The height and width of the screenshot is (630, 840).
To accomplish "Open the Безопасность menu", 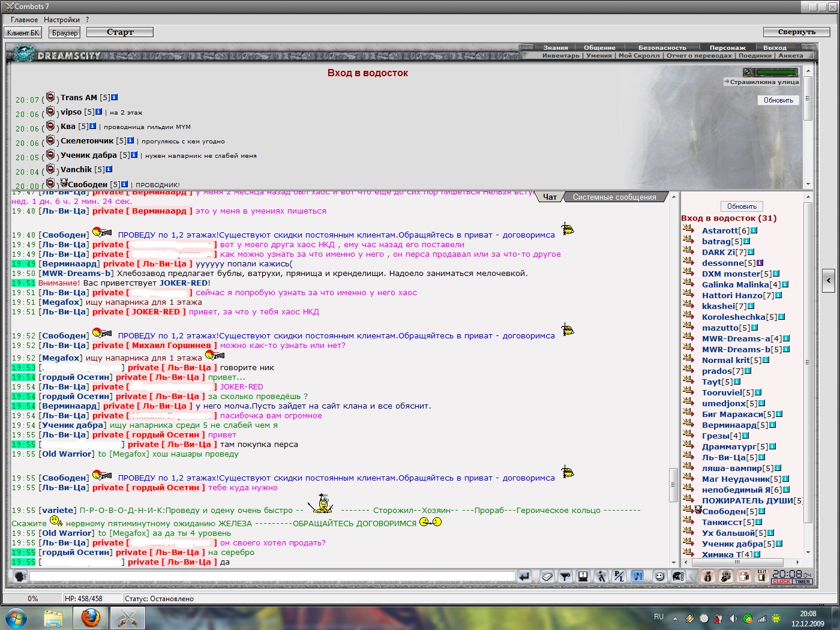I will click(662, 47).
